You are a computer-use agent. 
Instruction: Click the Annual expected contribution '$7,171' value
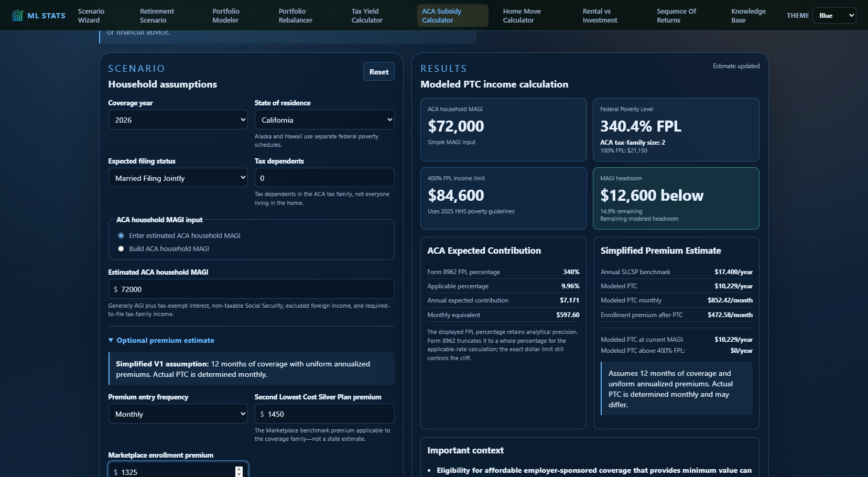click(569, 300)
